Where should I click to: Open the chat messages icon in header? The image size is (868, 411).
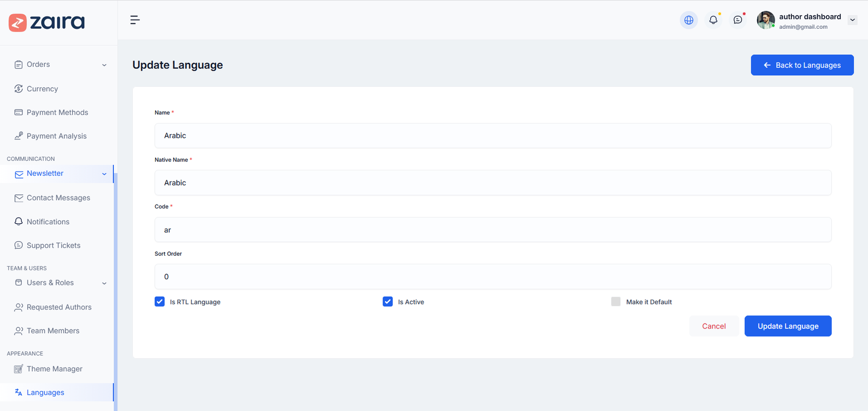click(737, 20)
